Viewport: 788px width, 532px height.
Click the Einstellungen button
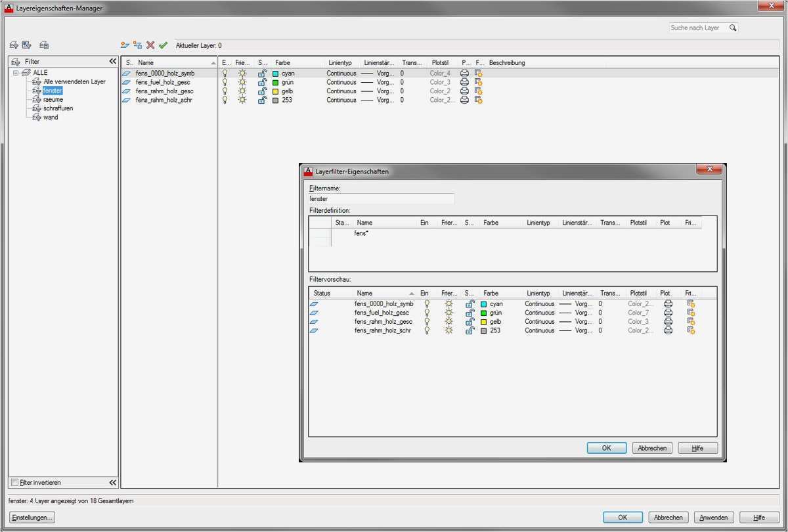coord(32,518)
